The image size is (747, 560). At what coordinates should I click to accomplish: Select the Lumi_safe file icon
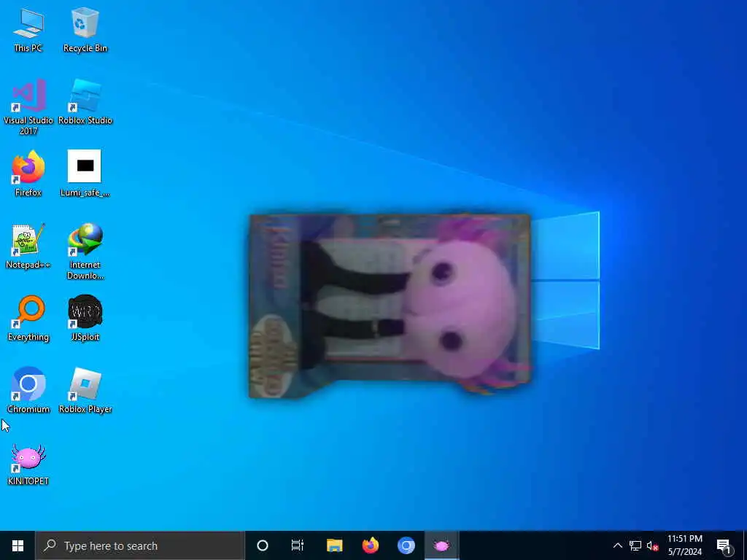[85, 174]
